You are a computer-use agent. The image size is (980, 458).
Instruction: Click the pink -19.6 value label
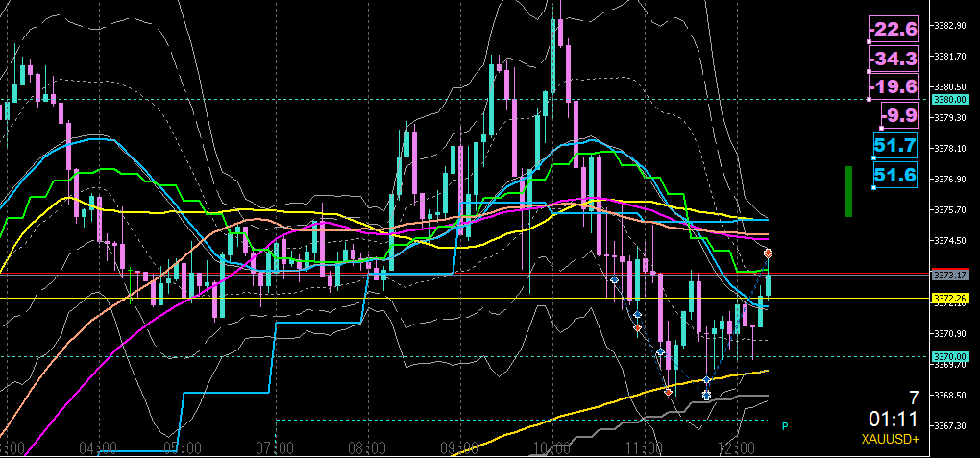coord(894,86)
